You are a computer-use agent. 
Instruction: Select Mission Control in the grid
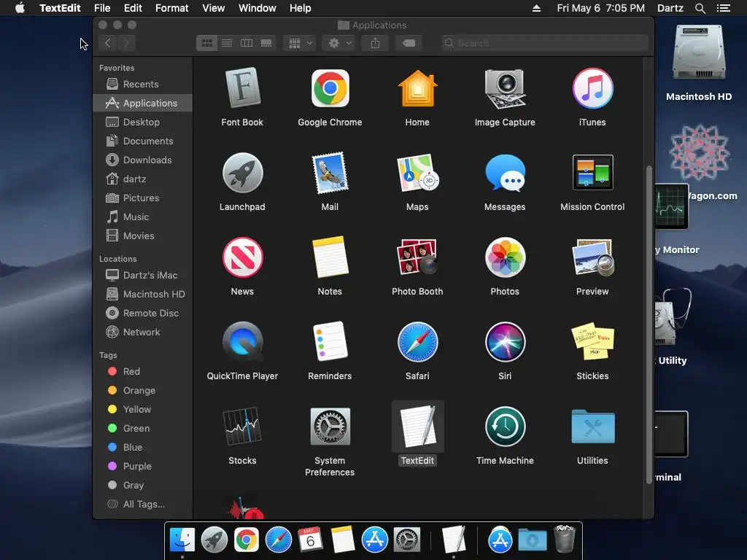(x=592, y=173)
